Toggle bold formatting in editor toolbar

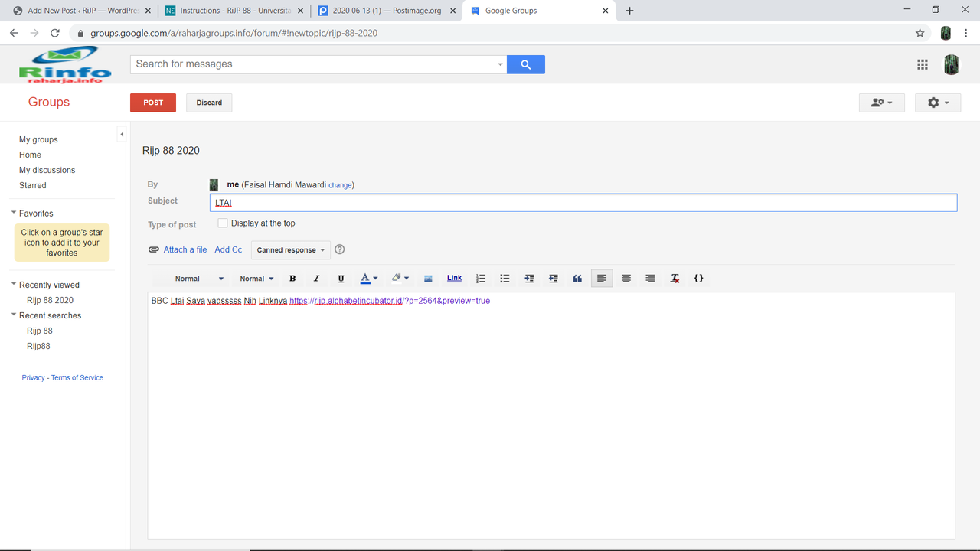(292, 279)
